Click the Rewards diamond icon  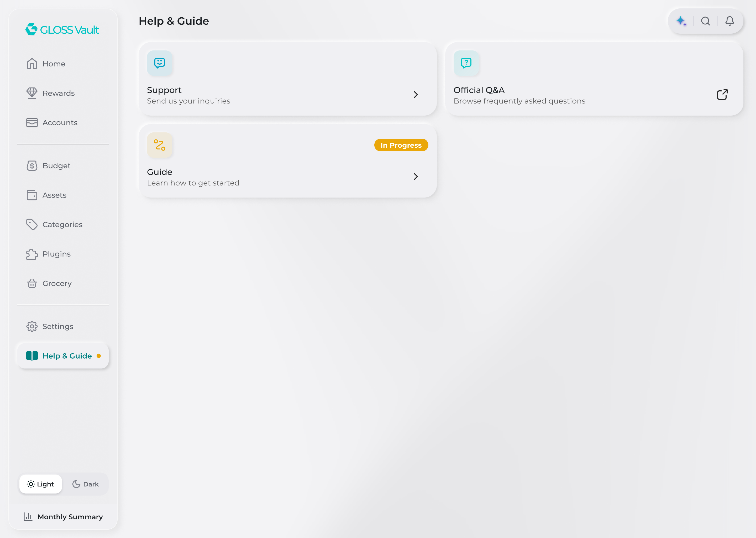(32, 93)
